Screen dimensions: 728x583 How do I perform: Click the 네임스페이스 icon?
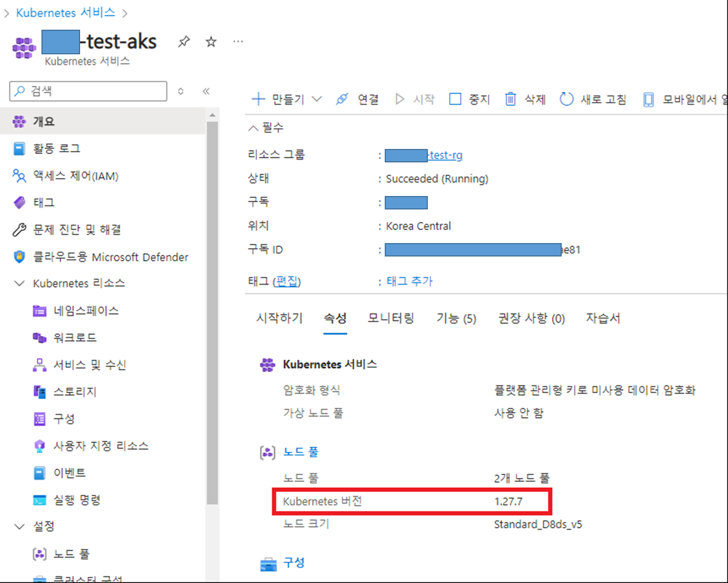tap(39, 311)
